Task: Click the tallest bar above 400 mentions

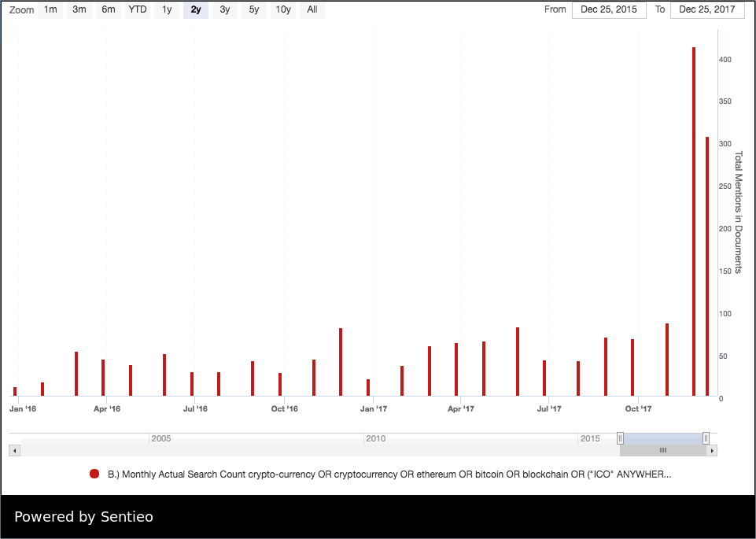Action: (694, 222)
